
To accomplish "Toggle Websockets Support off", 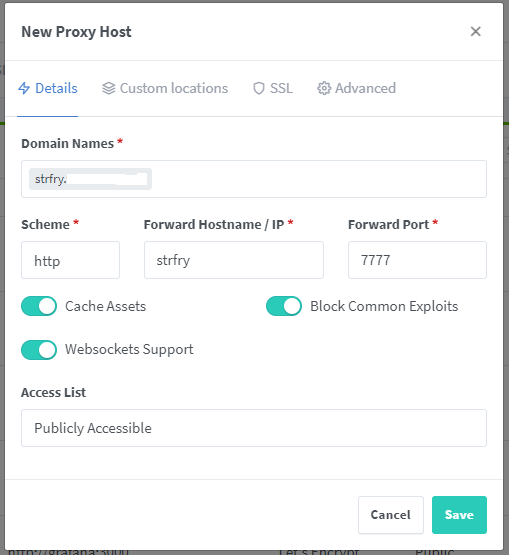I will pos(39,350).
